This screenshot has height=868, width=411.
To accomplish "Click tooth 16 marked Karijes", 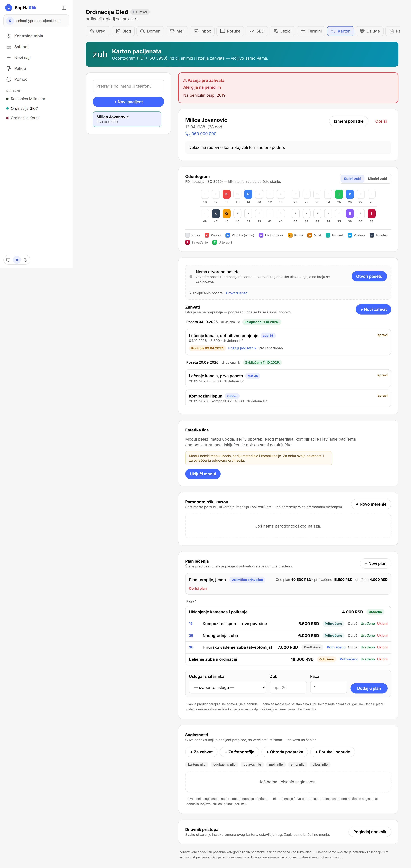I will pos(227,194).
